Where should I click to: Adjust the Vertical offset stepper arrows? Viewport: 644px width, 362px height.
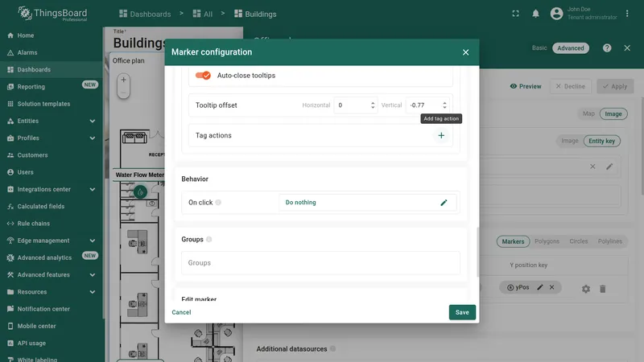pos(444,105)
